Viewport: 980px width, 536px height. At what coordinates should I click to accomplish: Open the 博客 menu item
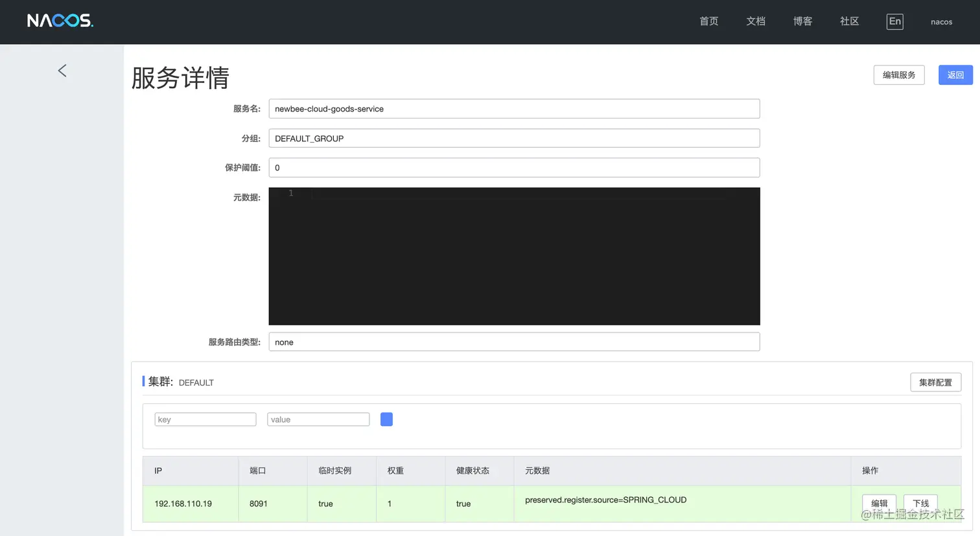pyautogui.click(x=802, y=21)
